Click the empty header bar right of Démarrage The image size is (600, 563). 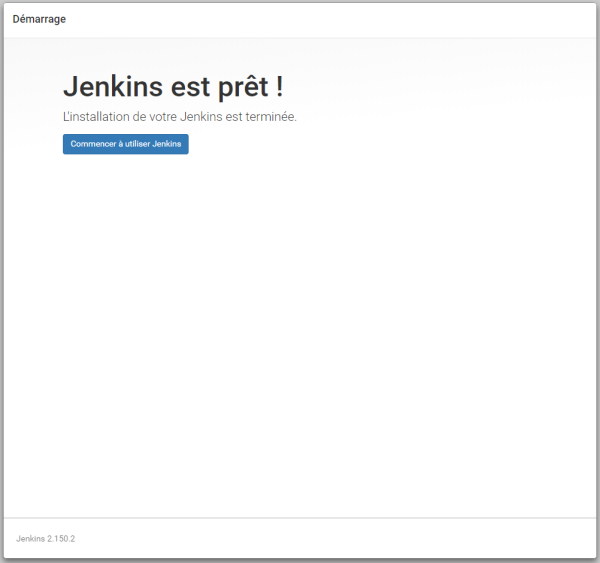[x=350, y=19]
